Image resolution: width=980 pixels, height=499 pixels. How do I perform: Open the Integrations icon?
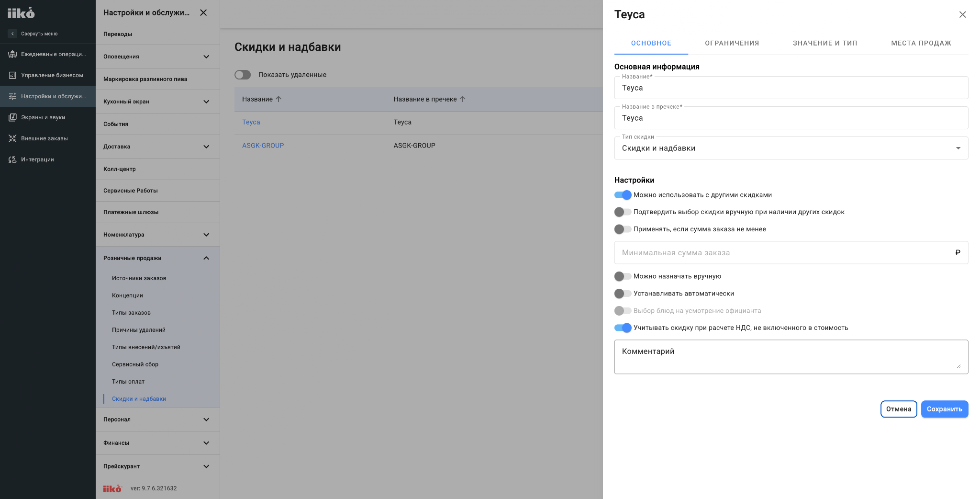(x=12, y=159)
